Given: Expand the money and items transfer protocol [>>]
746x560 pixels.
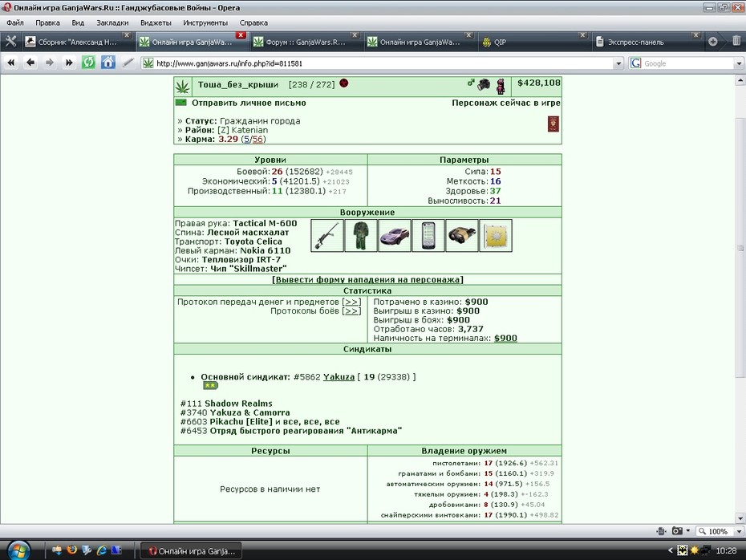Looking at the screenshot, I should 351,302.
